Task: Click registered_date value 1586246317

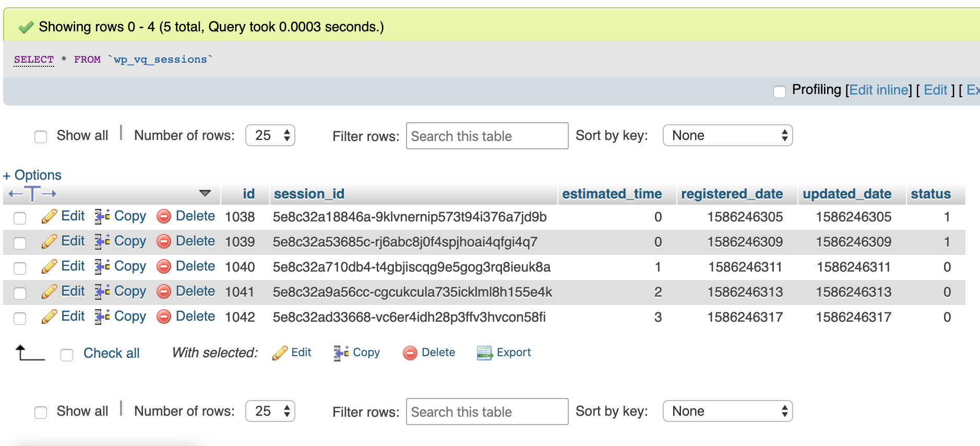Action: coord(745,317)
